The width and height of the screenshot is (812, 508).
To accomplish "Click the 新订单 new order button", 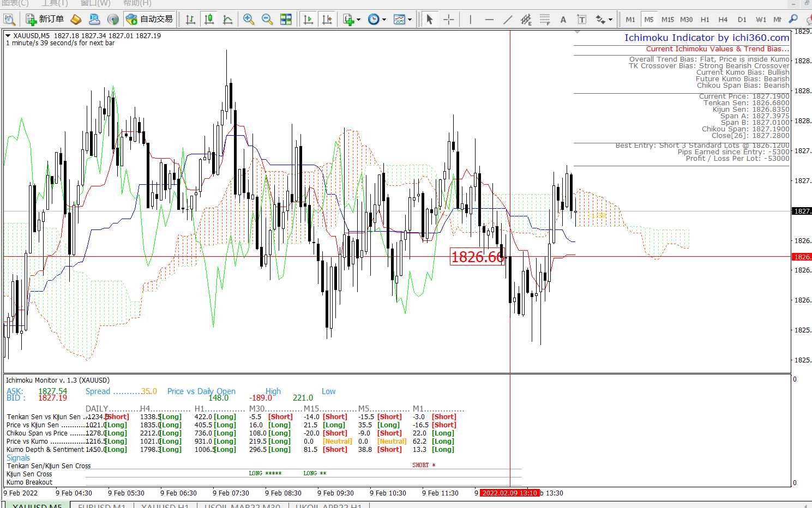I will click(45, 20).
